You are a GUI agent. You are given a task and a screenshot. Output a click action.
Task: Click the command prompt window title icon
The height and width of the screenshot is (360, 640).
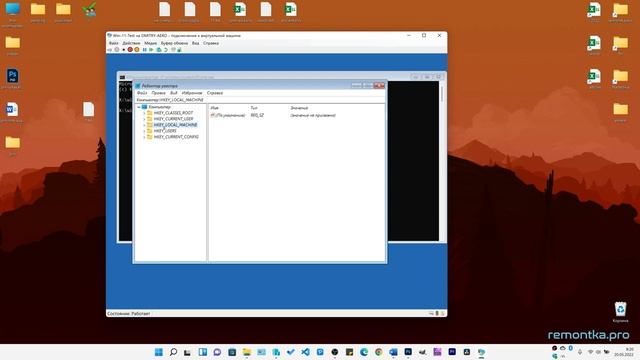(122, 77)
